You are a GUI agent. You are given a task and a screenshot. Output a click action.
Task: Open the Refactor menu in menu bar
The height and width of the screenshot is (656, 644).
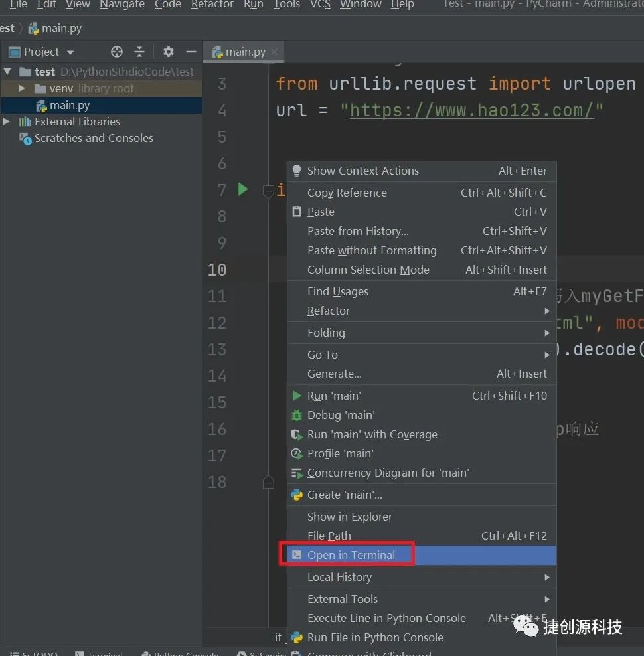(212, 4)
